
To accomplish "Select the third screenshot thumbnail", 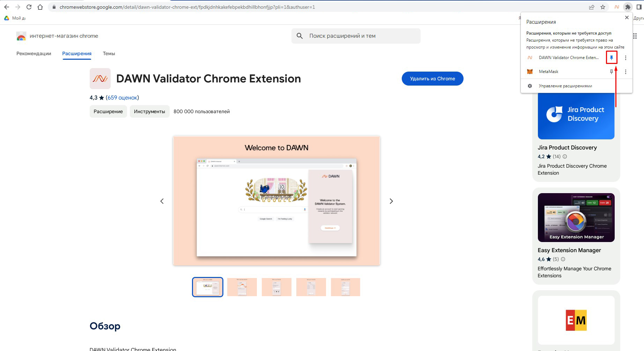I will click(x=276, y=287).
